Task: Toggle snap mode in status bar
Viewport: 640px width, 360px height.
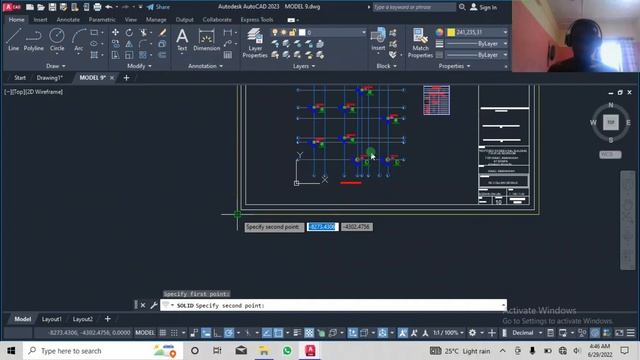Action: 174,333
